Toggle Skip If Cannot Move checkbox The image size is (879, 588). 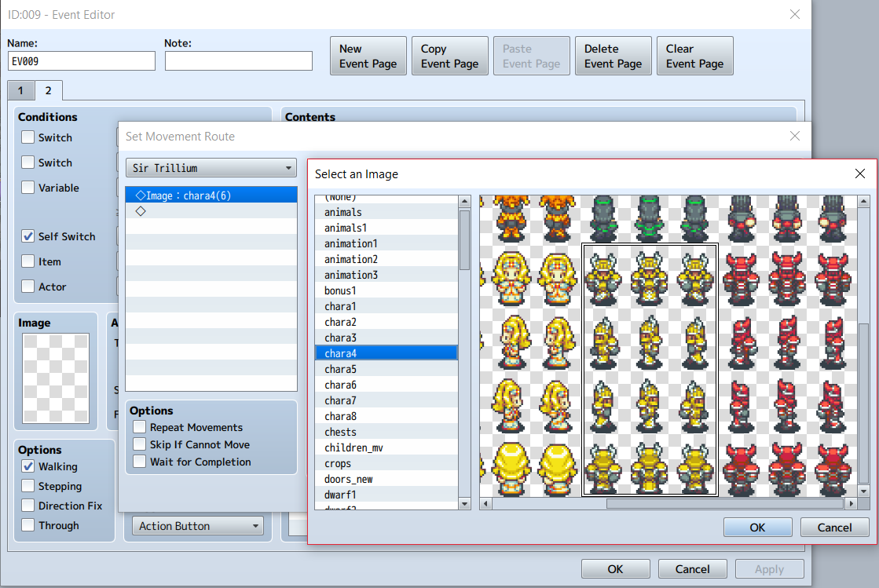click(x=140, y=444)
